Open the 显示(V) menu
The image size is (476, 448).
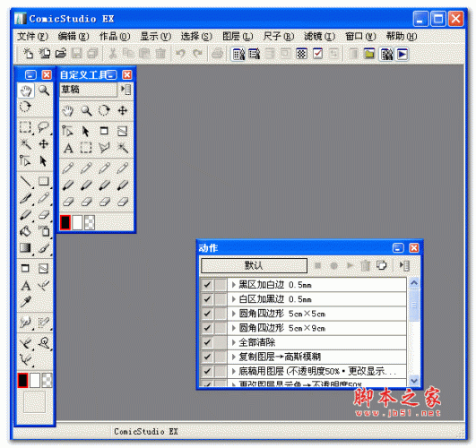pyautogui.click(x=155, y=37)
